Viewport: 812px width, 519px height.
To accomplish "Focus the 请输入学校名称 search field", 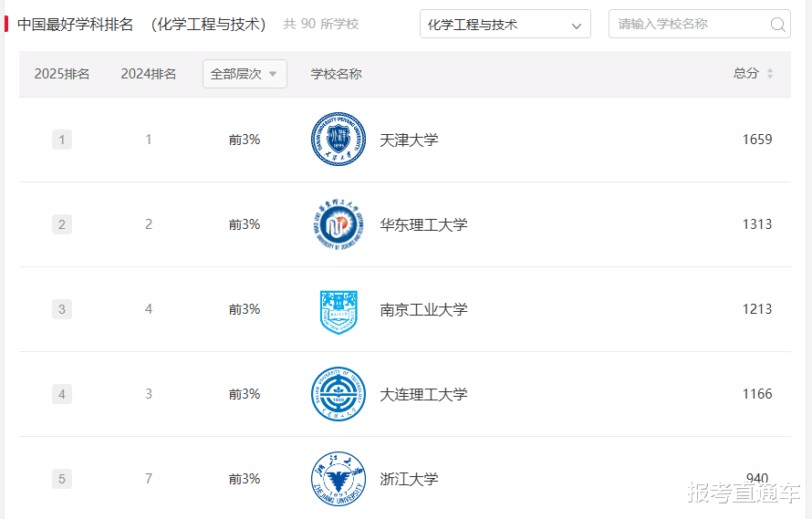I will tap(699, 24).
